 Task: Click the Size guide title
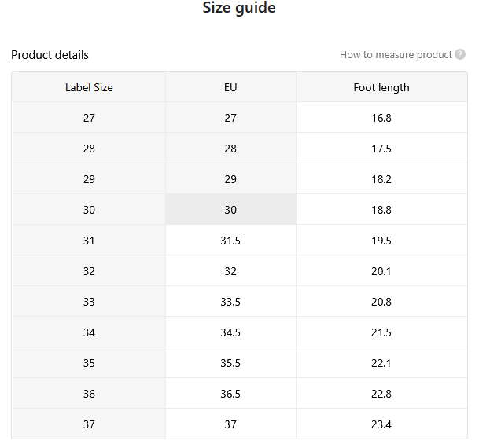coord(239,8)
